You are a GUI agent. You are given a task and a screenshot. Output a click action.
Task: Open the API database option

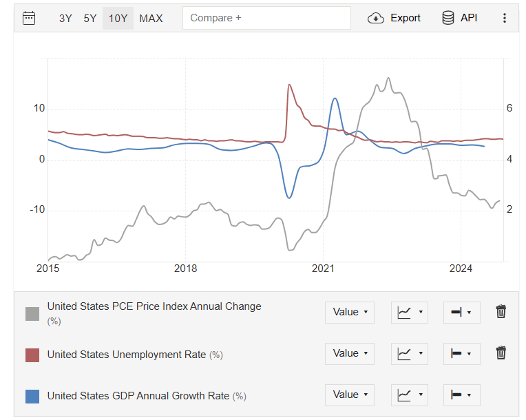pyautogui.click(x=460, y=18)
